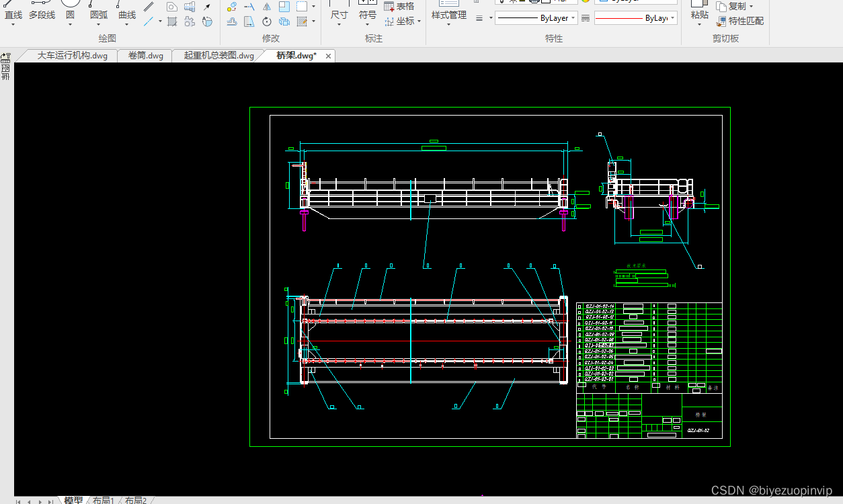The height and width of the screenshot is (504, 843).
Task: Select the 直线 line tool
Action: point(13,10)
